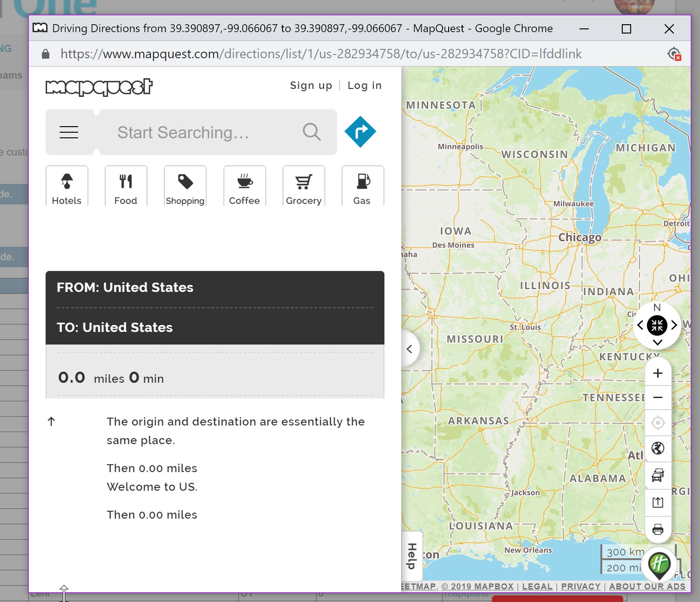Zoom in on the map
Image resolution: width=700 pixels, height=602 pixels.
point(658,373)
